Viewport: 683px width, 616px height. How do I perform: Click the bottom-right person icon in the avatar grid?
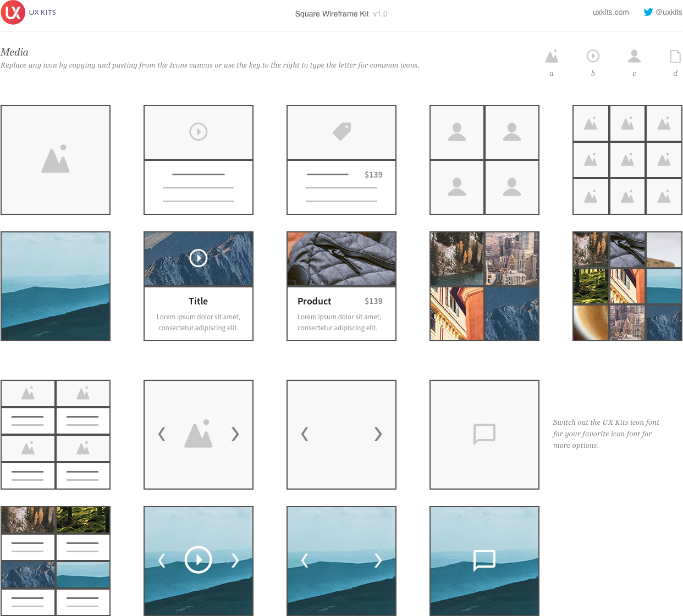[512, 187]
